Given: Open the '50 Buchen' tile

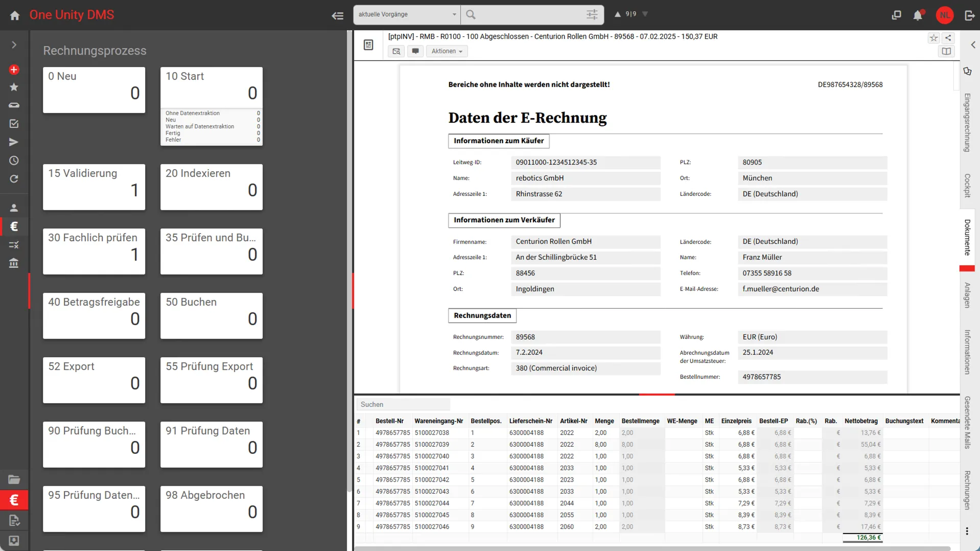Looking at the screenshot, I should click(x=212, y=316).
